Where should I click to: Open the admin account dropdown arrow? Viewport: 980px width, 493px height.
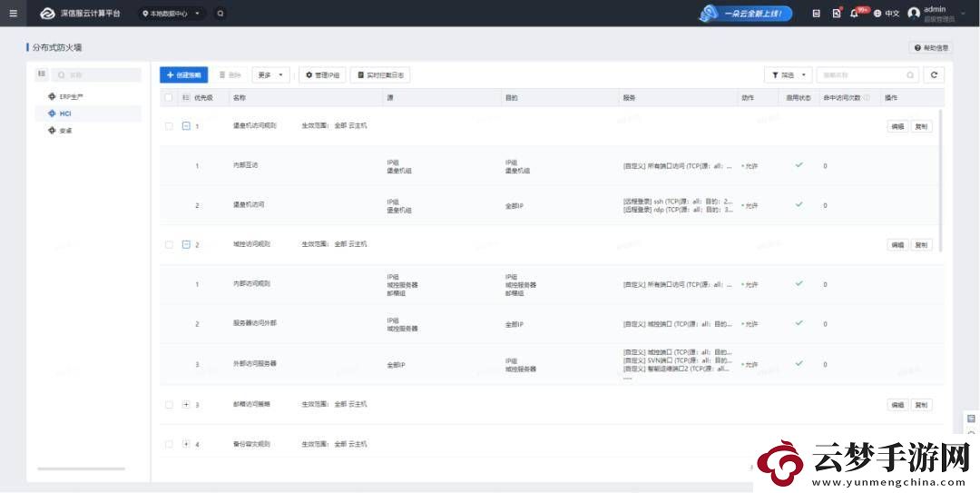click(962, 13)
